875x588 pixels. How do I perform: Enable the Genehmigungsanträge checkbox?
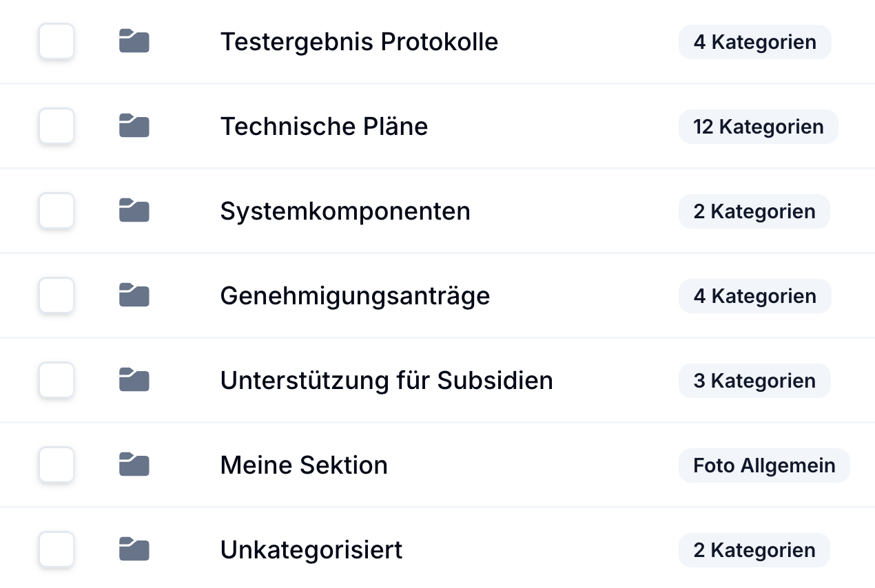point(56,295)
